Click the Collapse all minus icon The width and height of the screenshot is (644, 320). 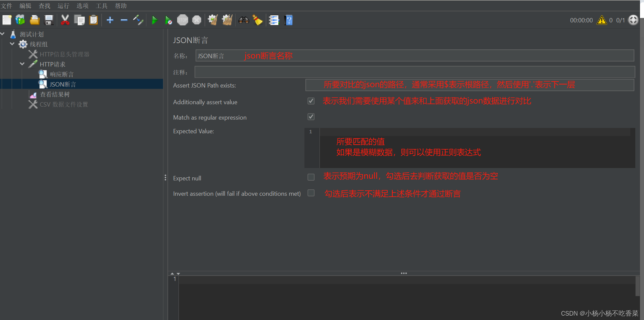coord(124,20)
